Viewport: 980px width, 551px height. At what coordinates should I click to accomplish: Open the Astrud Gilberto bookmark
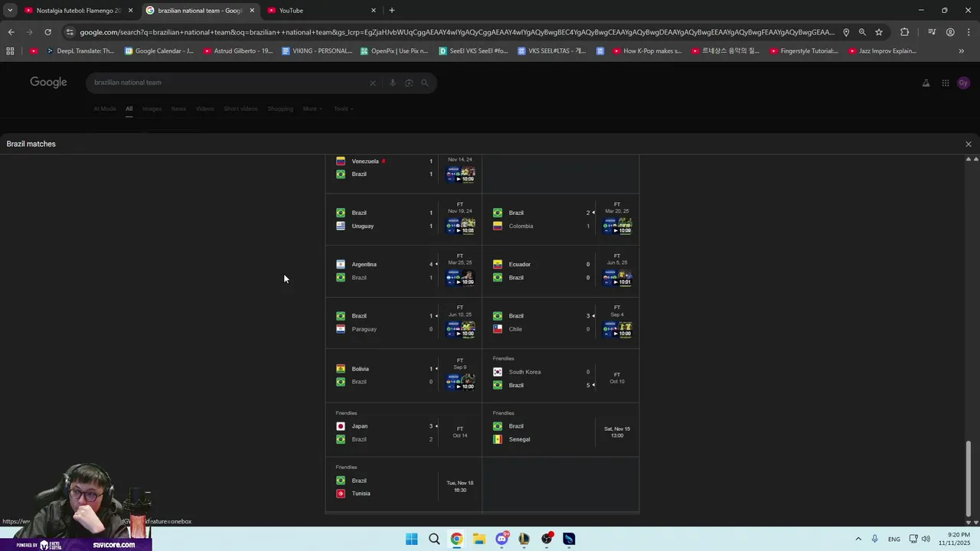(x=238, y=51)
